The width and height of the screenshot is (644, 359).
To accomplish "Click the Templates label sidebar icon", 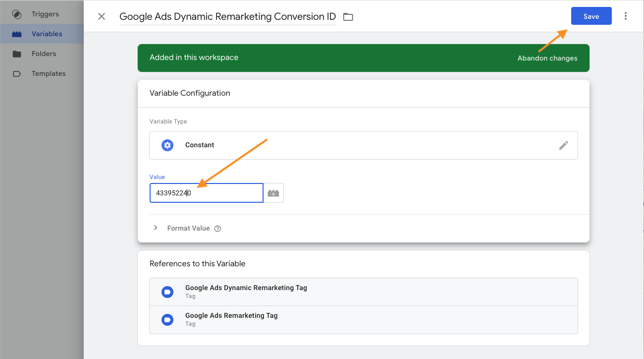I will click(17, 74).
